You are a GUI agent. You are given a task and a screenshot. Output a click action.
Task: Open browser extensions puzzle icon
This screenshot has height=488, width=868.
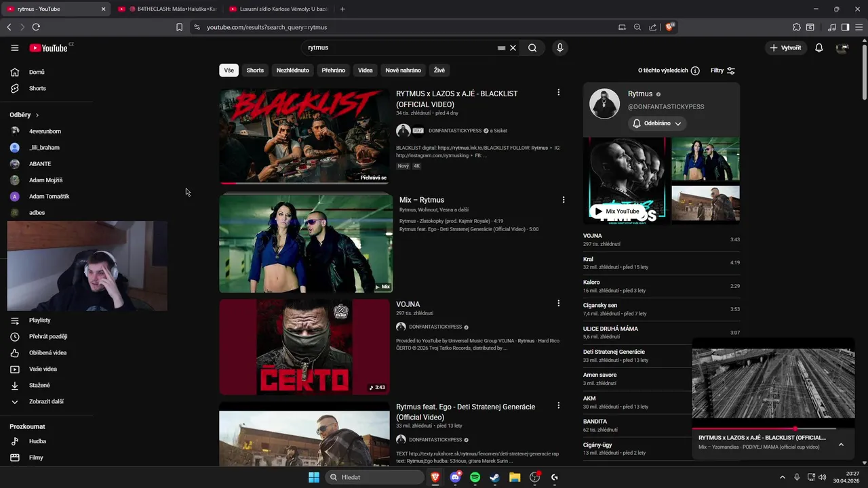coord(797,27)
